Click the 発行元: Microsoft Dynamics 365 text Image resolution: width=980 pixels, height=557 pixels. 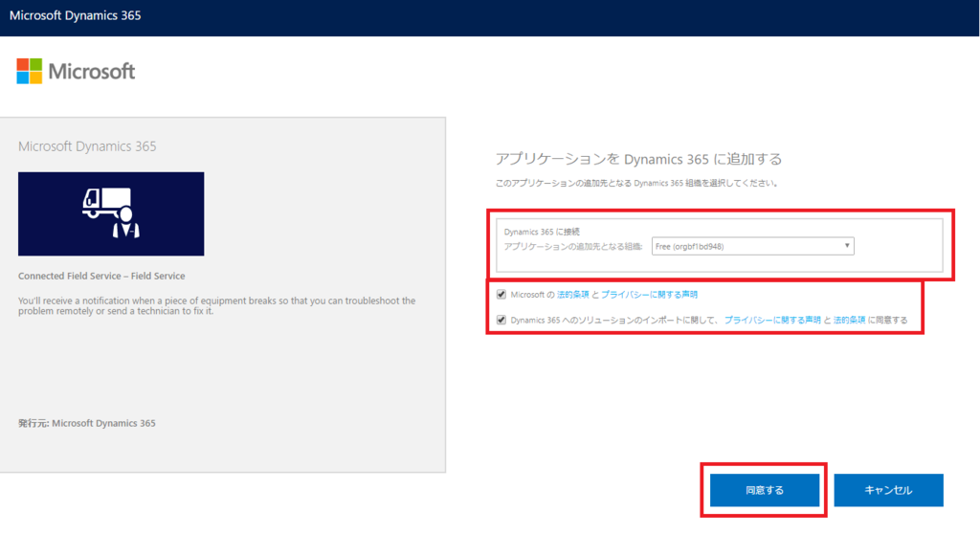[x=87, y=423]
